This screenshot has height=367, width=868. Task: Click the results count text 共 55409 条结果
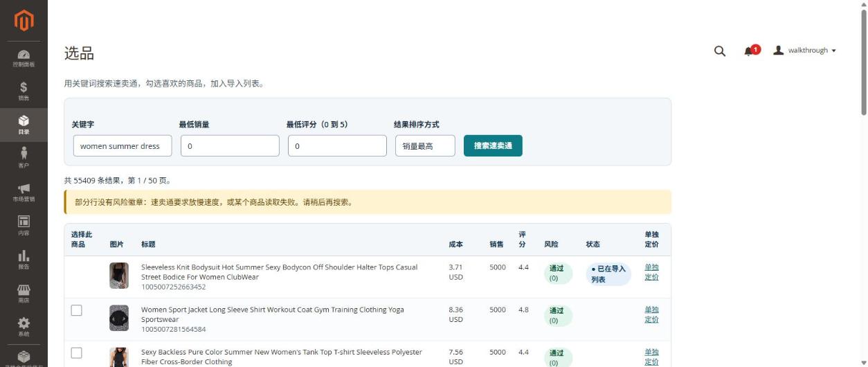[x=118, y=181]
